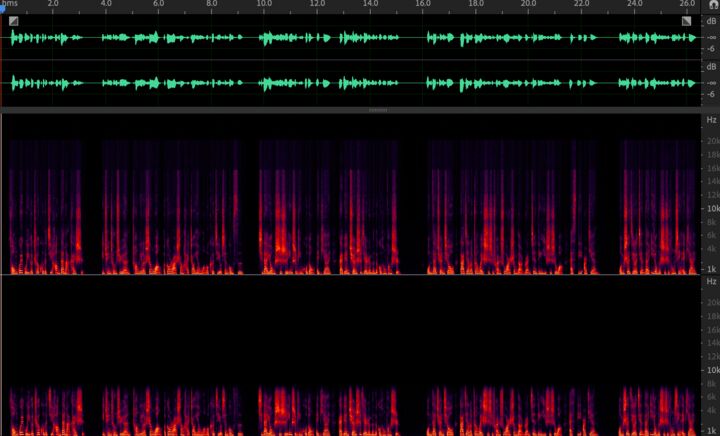Click the 20k mark on upper frequency scale

[711, 142]
